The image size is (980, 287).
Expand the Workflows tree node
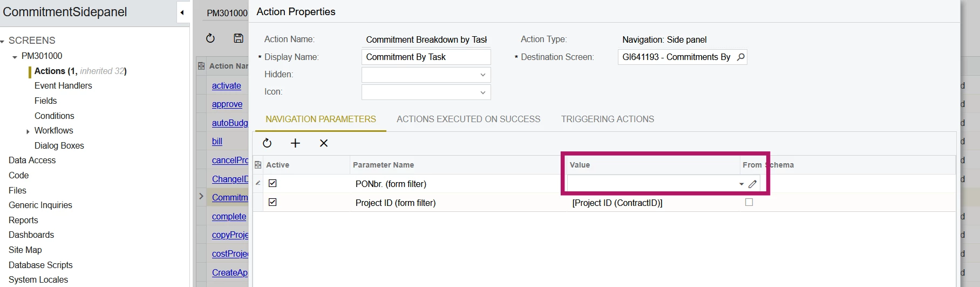28,131
